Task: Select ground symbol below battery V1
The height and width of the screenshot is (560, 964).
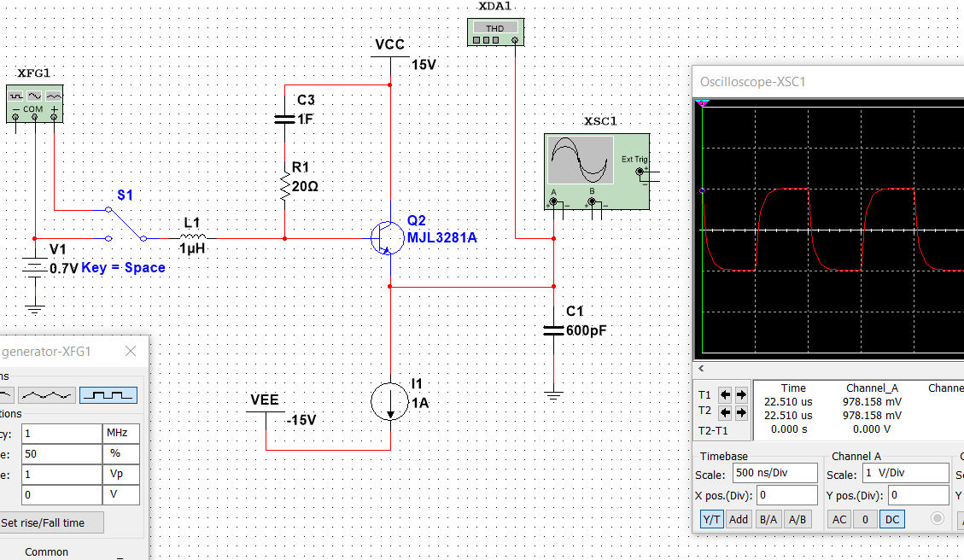Action: (x=34, y=309)
